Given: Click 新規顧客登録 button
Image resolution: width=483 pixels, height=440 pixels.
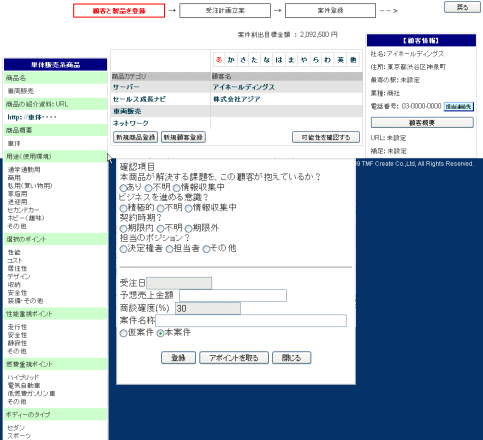Looking at the screenshot, I should 183,137.
